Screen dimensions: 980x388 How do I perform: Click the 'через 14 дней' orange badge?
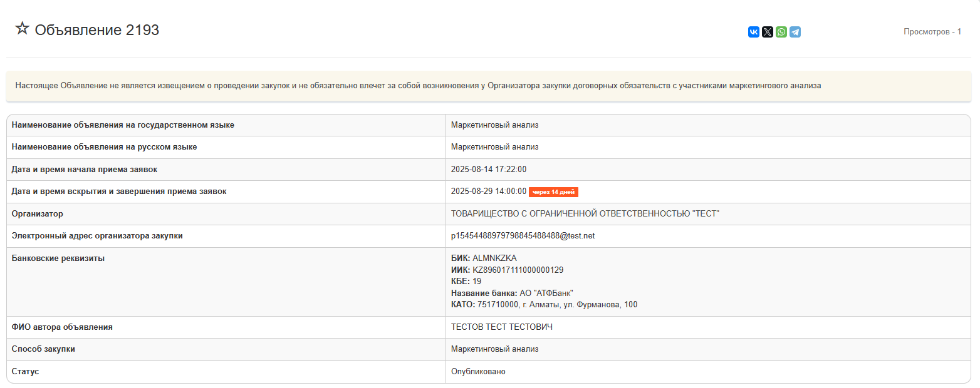tap(553, 192)
